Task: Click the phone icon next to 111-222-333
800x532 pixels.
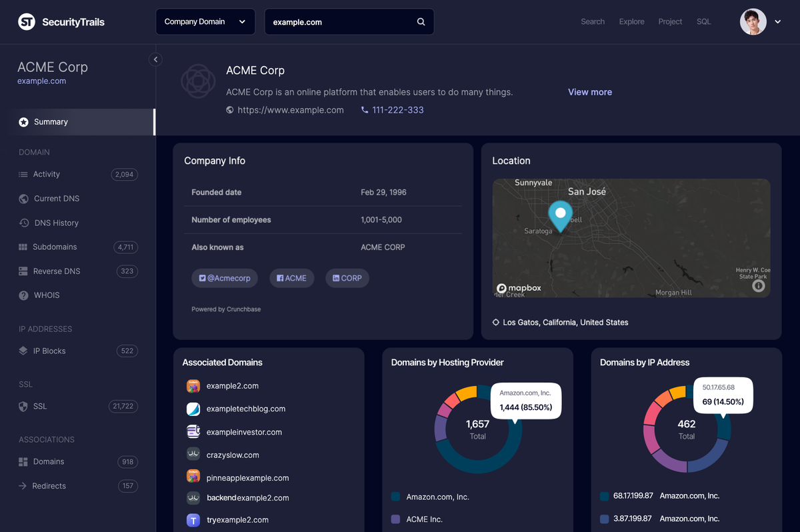Action: coord(365,110)
